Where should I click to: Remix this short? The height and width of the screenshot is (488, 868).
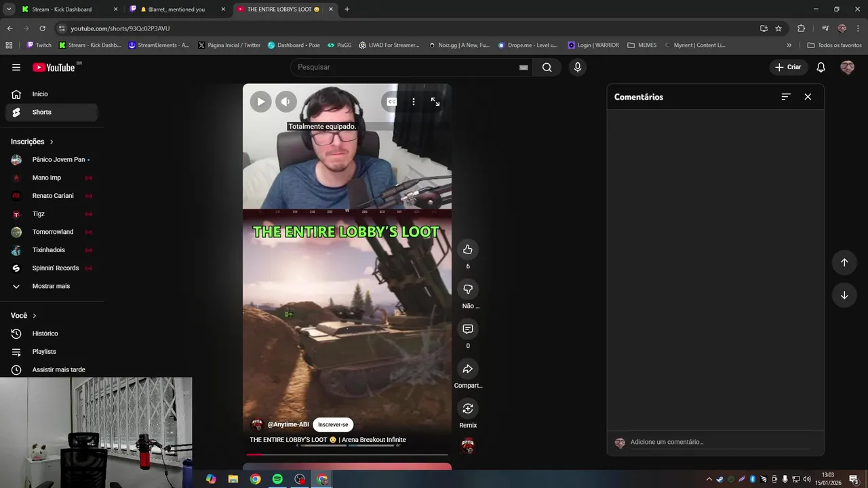pos(468,409)
